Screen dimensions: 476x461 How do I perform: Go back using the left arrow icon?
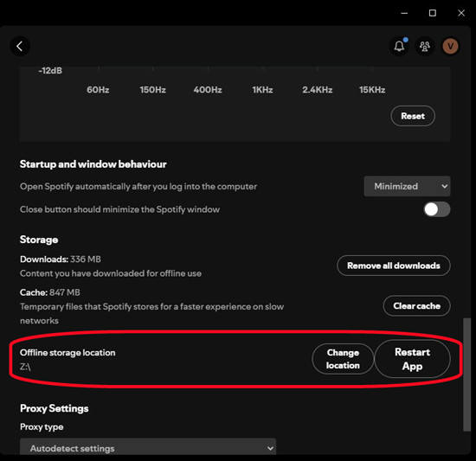point(20,47)
